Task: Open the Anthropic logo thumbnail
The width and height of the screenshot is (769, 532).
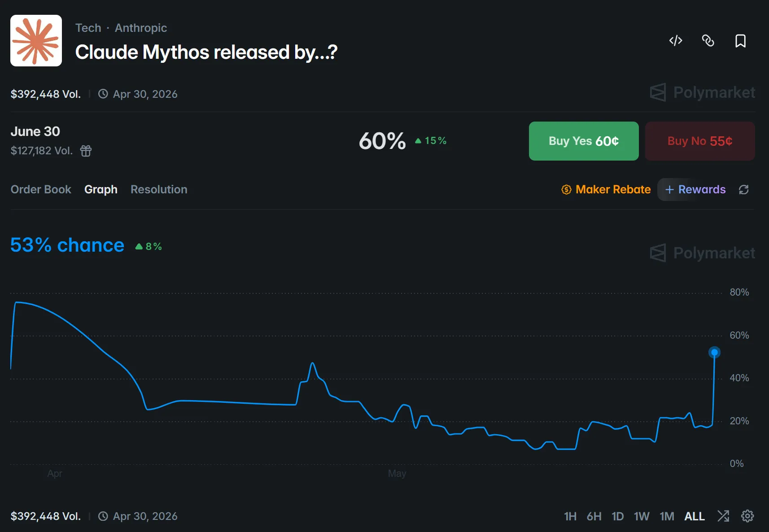Action: click(36, 40)
